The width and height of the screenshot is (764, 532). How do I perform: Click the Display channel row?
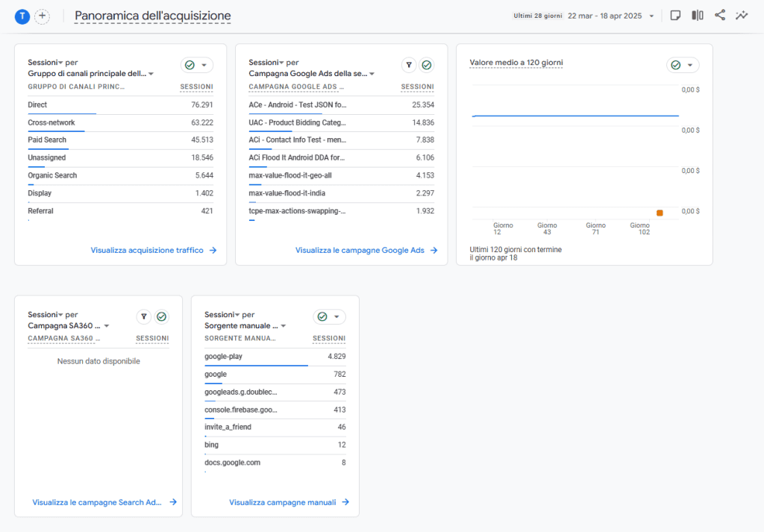[120, 193]
